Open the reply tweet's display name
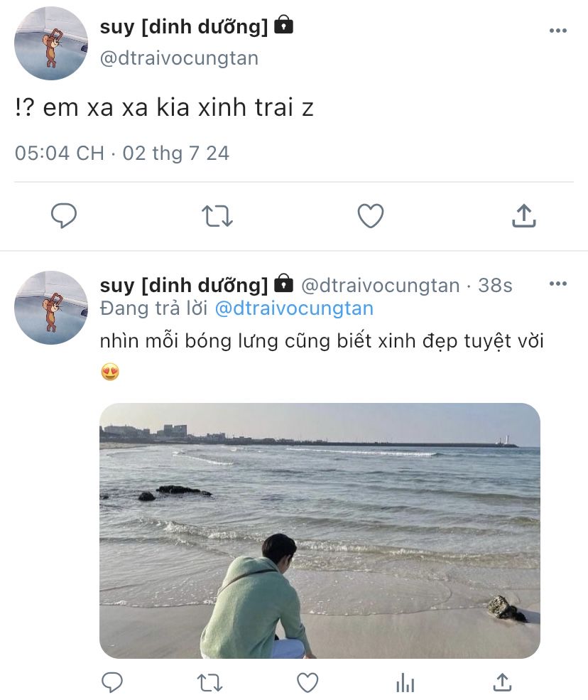The width and height of the screenshot is (588, 700). point(184,285)
